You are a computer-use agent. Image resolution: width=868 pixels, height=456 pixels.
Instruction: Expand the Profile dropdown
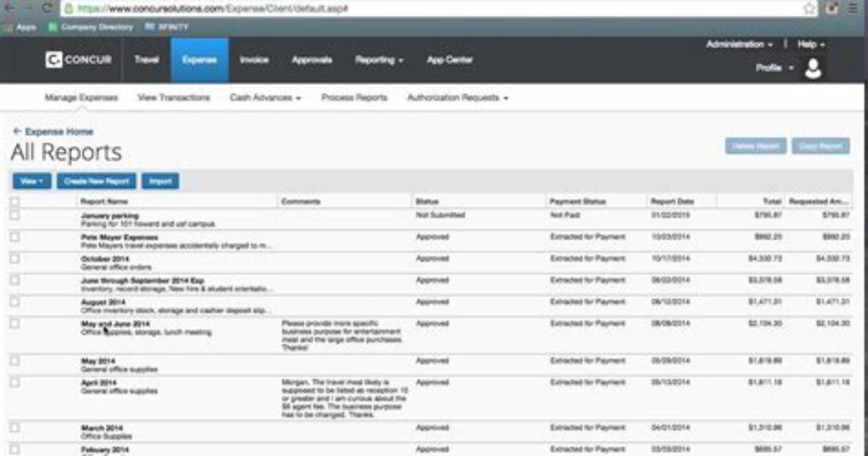(774, 68)
